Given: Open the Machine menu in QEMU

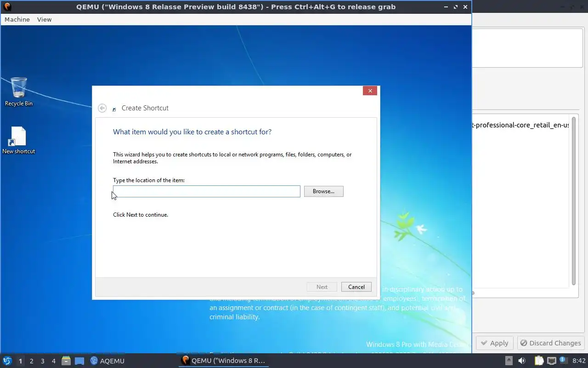Looking at the screenshot, I should 17,19.
